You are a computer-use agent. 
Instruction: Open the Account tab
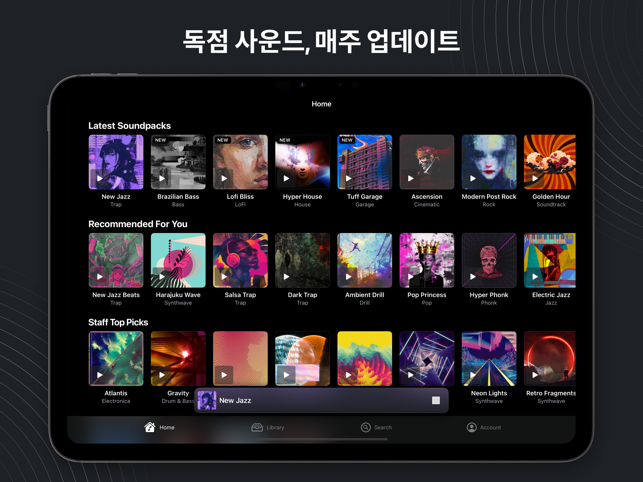(484, 427)
